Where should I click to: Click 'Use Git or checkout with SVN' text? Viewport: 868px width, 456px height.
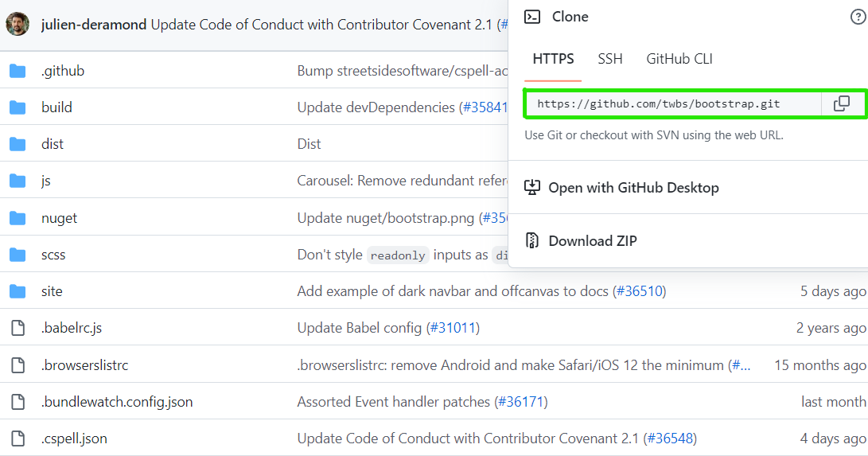point(654,135)
